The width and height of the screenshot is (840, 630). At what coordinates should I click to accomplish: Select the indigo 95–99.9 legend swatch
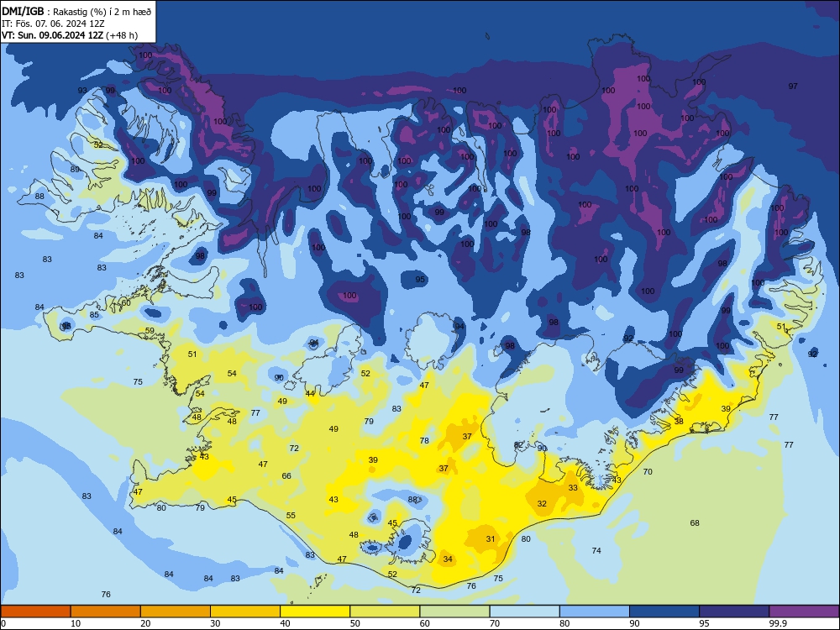click(x=734, y=612)
